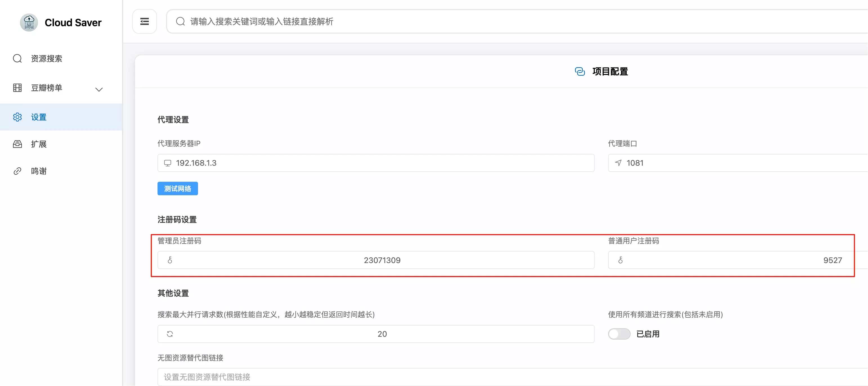The width and height of the screenshot is (868, 386).
Task: Click the 设置 gear icon in sidebar
Action: tap(17, 117)
